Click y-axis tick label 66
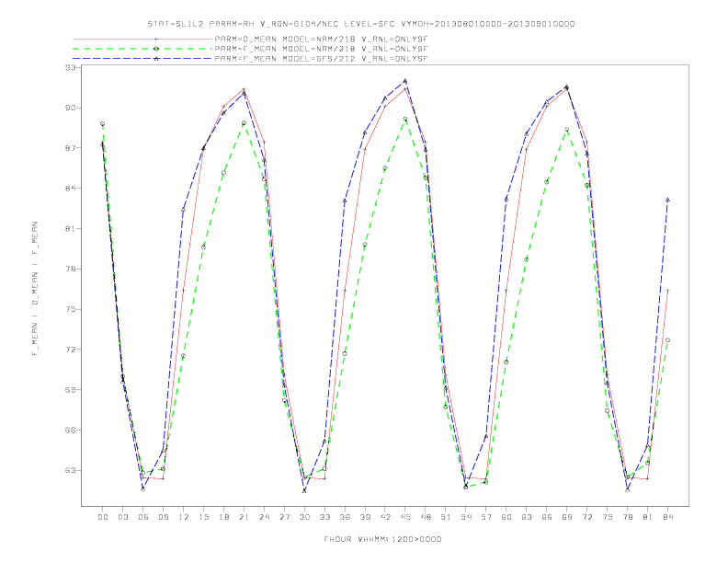Image resolution: width=728 pixels, height=563 pixels. (71, 431)
